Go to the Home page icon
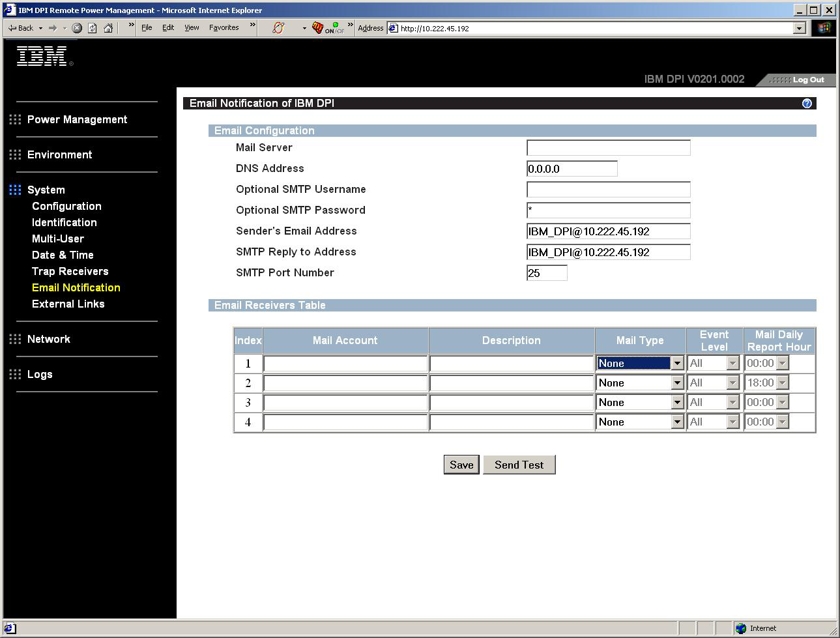This screenshot has width=840, height=638. (x=108, y=28)
